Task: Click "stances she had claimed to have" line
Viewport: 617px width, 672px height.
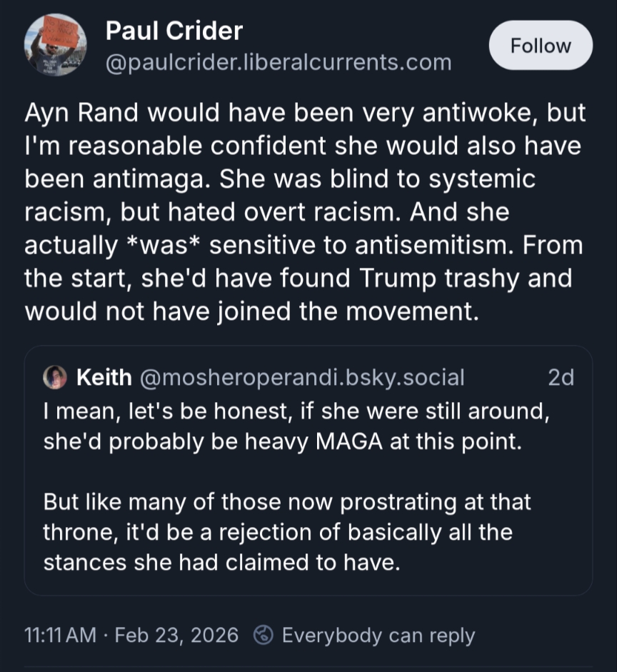Action: click(220, 562)
